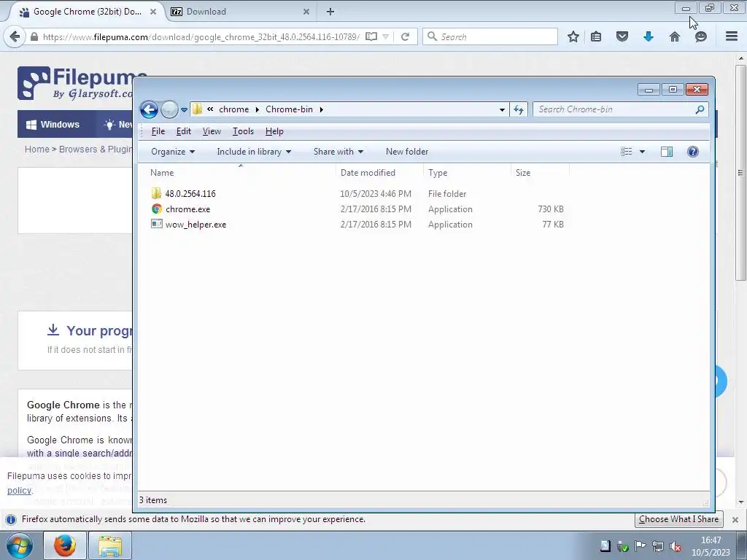
Task: Follow the Home breadcrumb link on Filepuma
Action: pyautogui.click(x=36, y=149)
